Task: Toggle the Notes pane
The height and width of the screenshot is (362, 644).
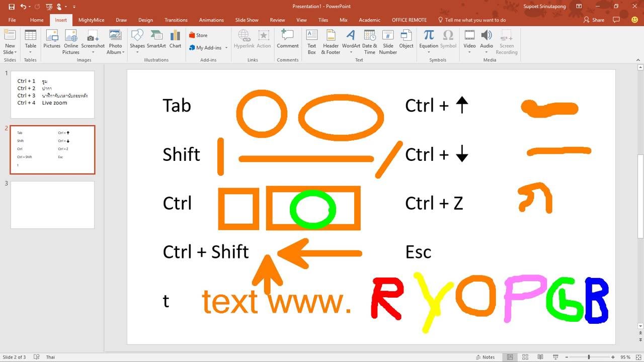Action: (x=486, y=357)
